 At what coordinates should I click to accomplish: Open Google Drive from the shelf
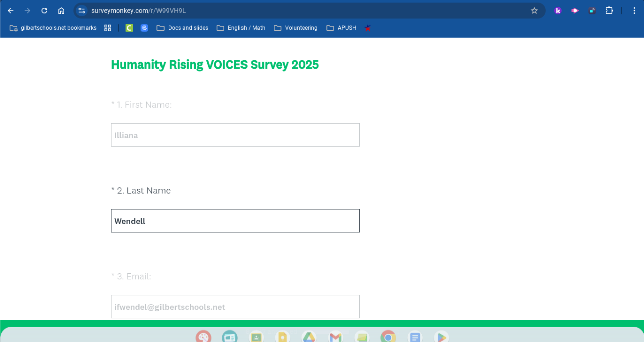tap(309, 336)
